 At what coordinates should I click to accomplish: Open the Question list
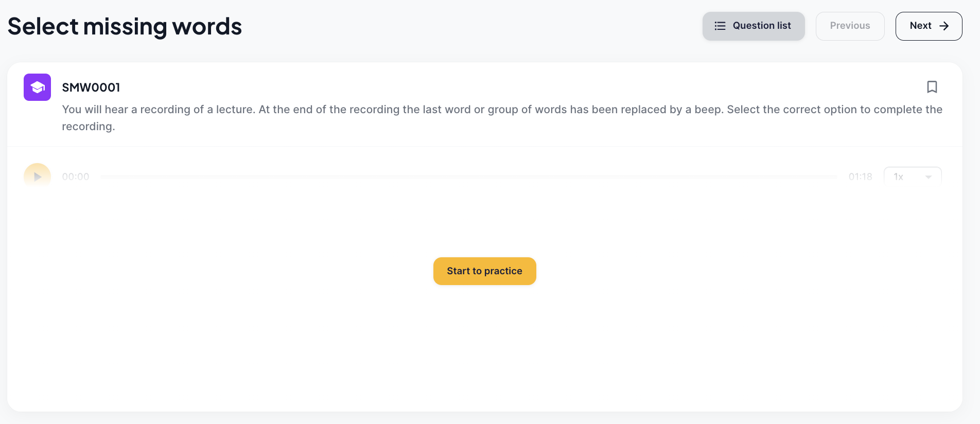coord(754,26)
